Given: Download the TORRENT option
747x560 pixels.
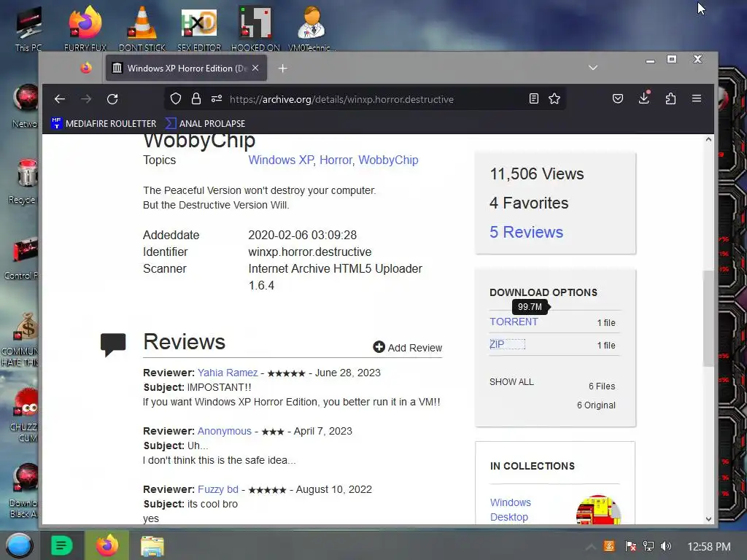Looking at the screenshot, I should tap(514, 322).
